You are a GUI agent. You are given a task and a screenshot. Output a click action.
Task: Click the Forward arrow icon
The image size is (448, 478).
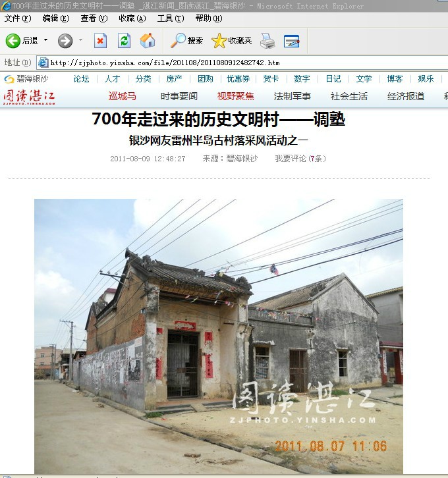tap(65, 41)
